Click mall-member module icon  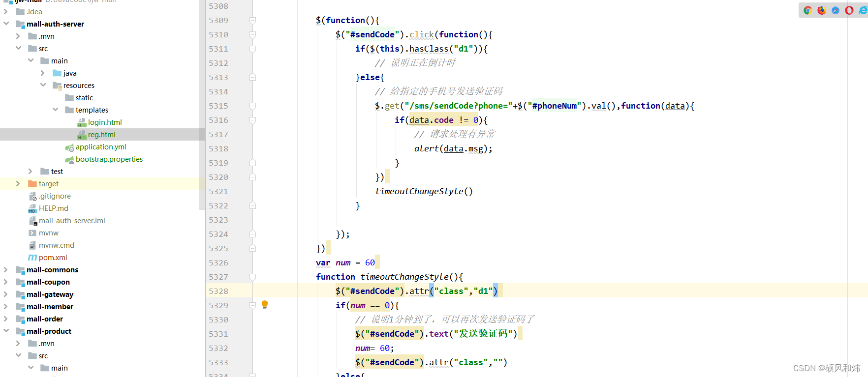point(20,307)
